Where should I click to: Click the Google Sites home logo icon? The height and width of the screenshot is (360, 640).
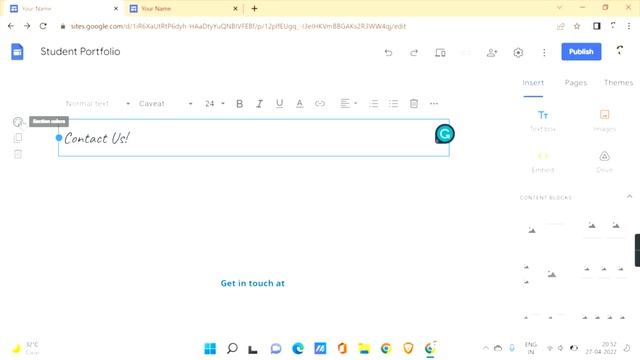tap(17, 52)
